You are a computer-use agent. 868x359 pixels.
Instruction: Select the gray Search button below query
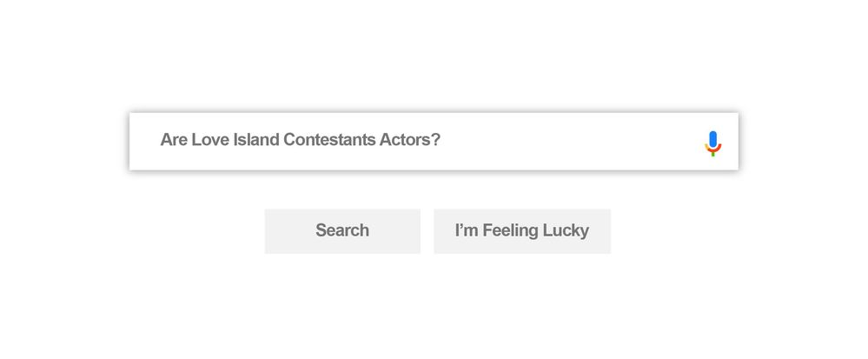click(x=342, y=231)
